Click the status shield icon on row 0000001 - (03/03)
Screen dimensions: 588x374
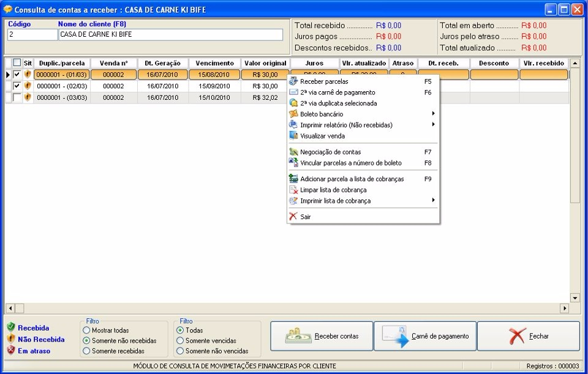click(28, 97)
